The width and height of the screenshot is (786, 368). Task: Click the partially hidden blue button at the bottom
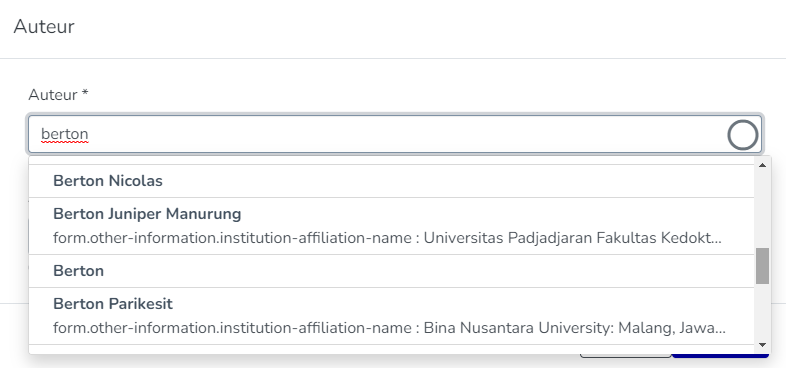(x=720, y=356)
